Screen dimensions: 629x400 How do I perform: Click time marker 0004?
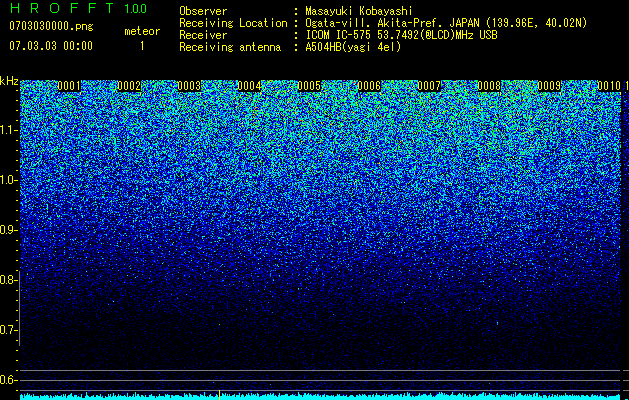(249, 86)
